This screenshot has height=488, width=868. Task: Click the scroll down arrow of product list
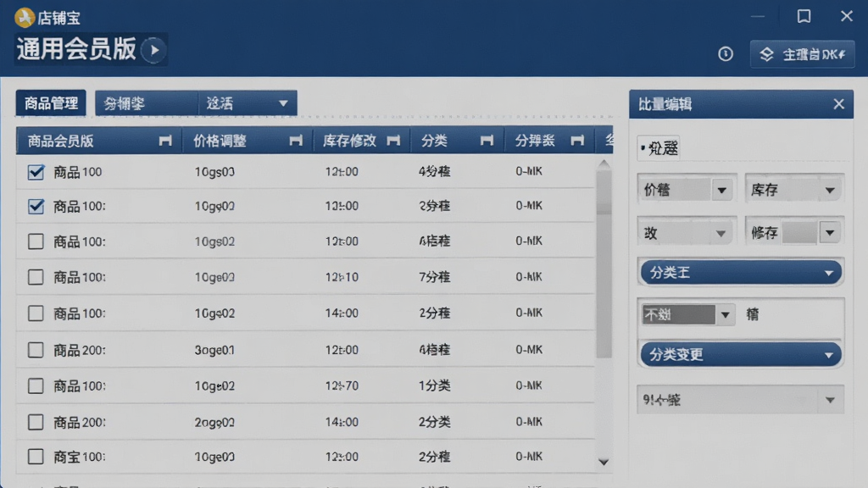pyautogui.click(x=604, y=462)
